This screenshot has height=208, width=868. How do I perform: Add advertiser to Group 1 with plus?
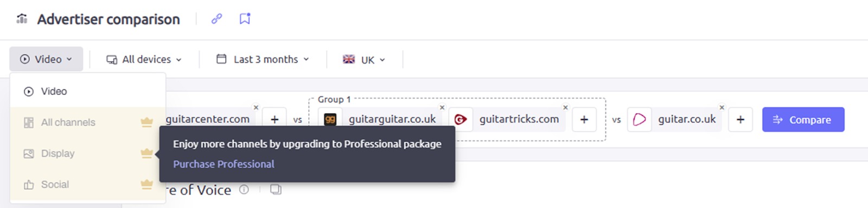click(x=584, y=120)
